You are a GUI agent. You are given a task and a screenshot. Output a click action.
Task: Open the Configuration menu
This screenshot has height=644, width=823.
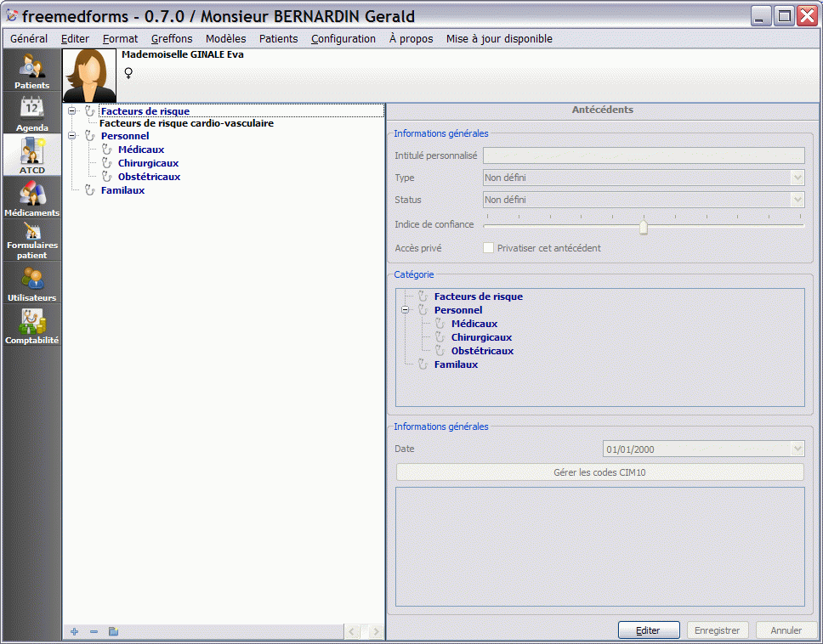coord(343,39)
